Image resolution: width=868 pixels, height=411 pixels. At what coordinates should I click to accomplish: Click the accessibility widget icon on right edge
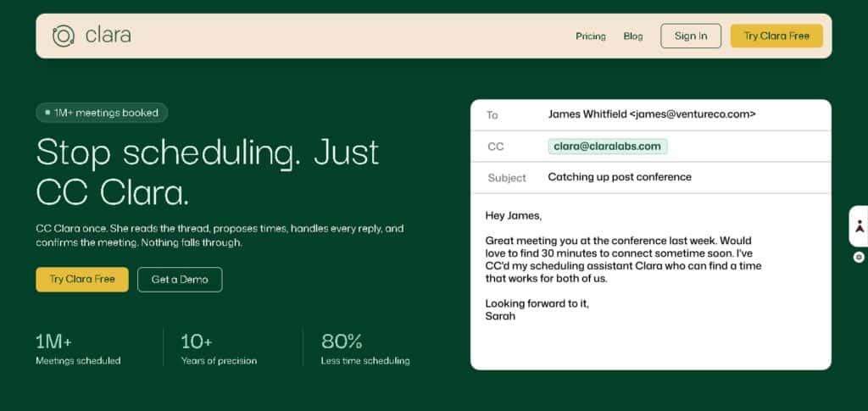860,226
